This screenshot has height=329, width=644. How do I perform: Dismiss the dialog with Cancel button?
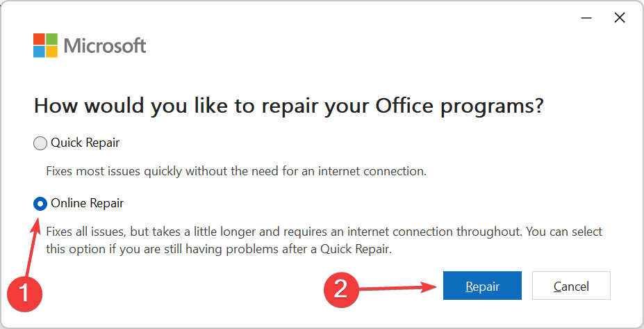(x=571, y=286)
